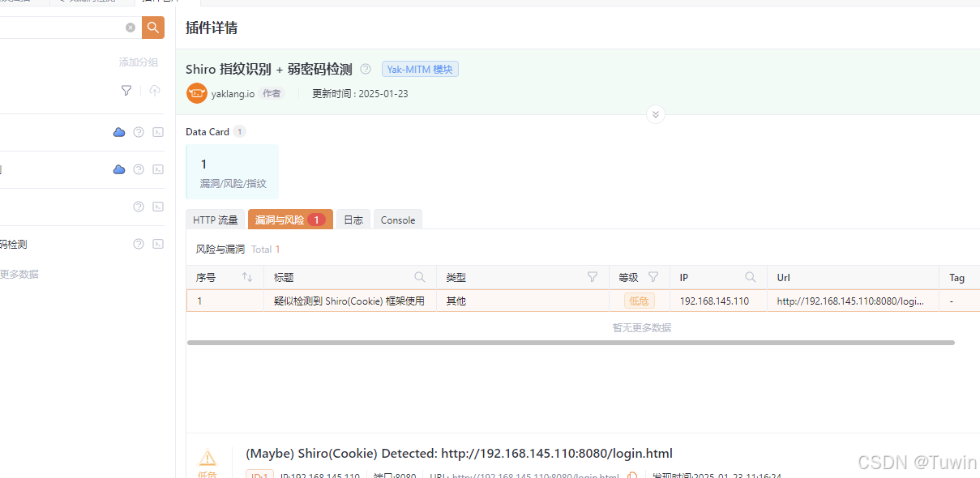This screenshot has width=980, height=478.
Task: Click the orange search magnifier button
Action: (153, 28)
